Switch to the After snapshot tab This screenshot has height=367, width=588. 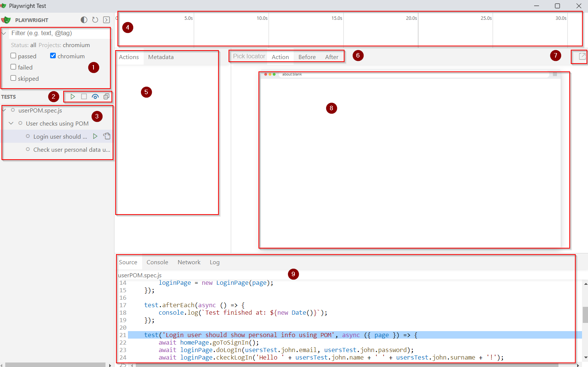(x=332, y=57)
